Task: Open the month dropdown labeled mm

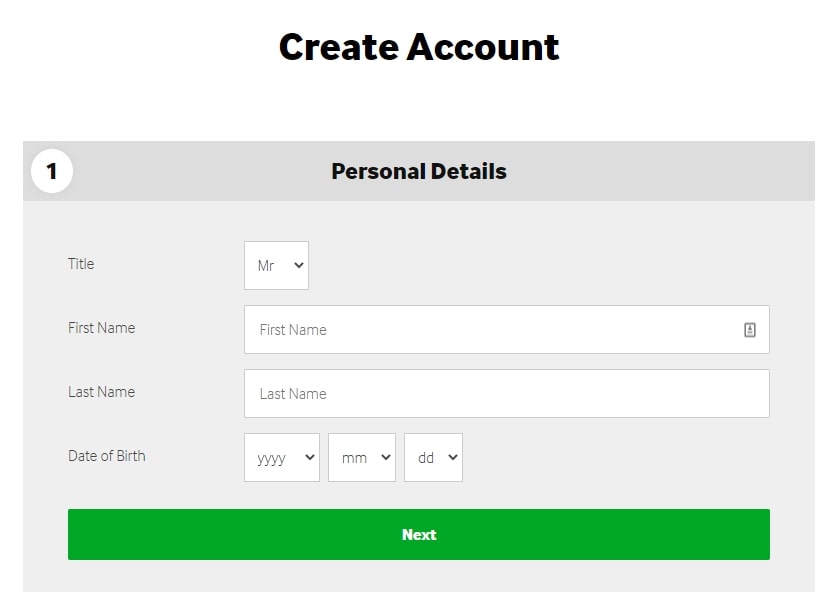Action: (361, 457)
